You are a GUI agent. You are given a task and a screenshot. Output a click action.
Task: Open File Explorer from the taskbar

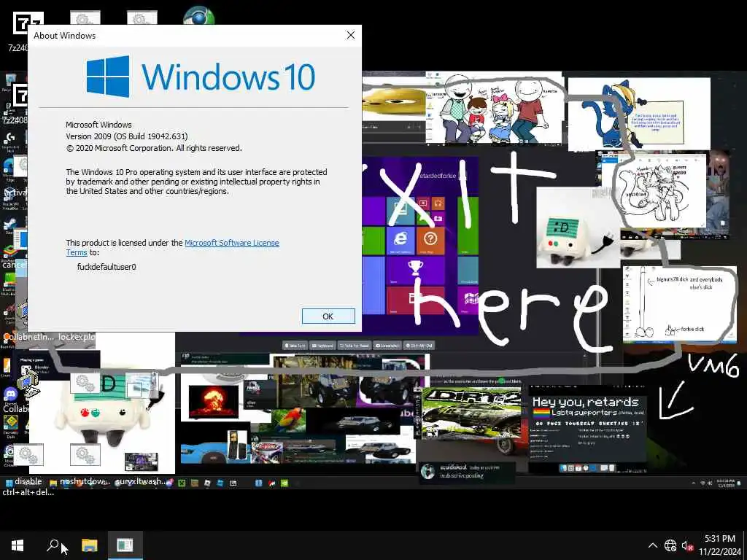pyautogui.click(x=89, y=545)
